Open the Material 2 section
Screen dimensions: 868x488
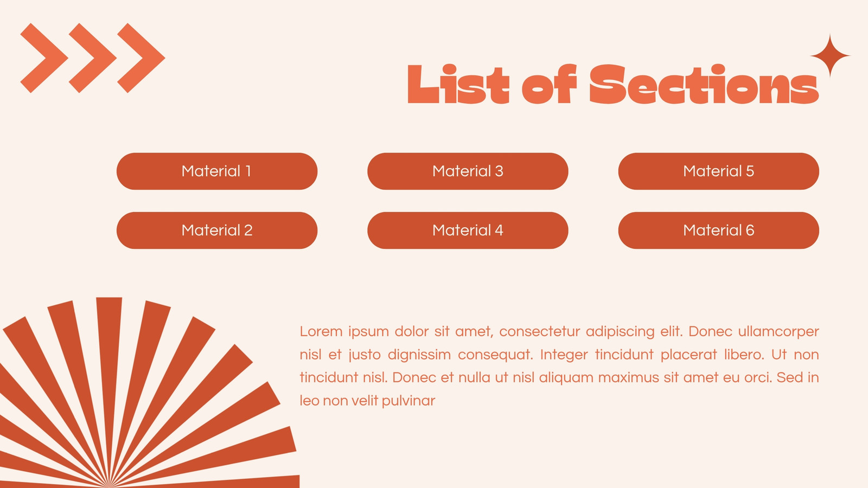tap(217, 230)
